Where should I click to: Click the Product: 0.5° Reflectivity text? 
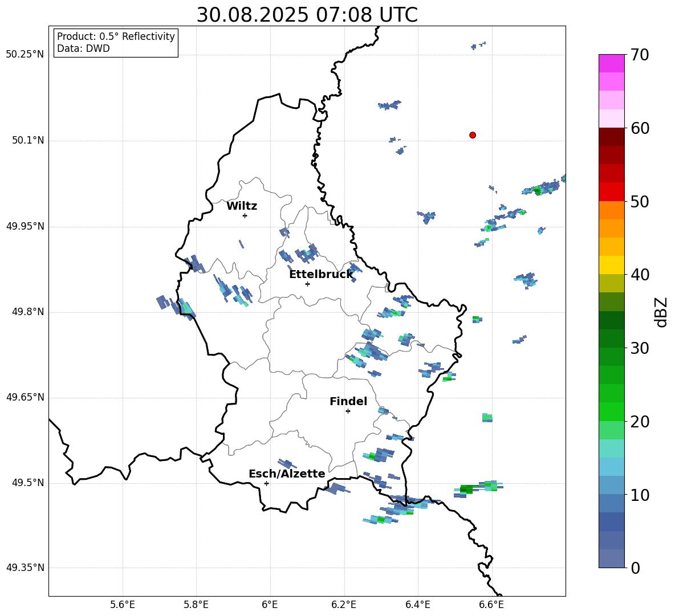116,36
